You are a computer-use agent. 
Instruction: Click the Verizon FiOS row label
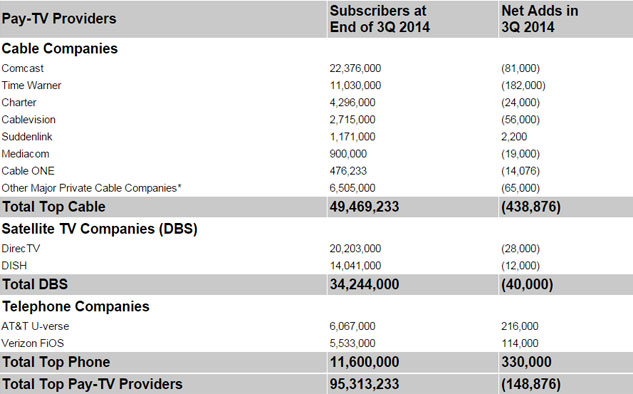[33, 344]
